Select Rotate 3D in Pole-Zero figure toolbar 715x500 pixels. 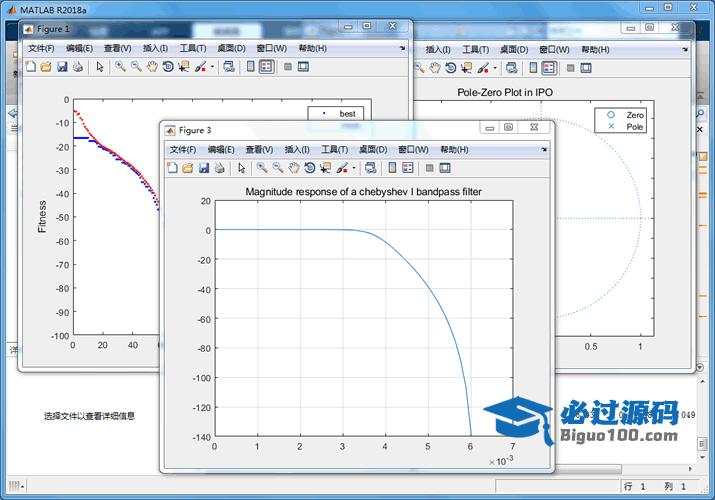click(451, 68)
